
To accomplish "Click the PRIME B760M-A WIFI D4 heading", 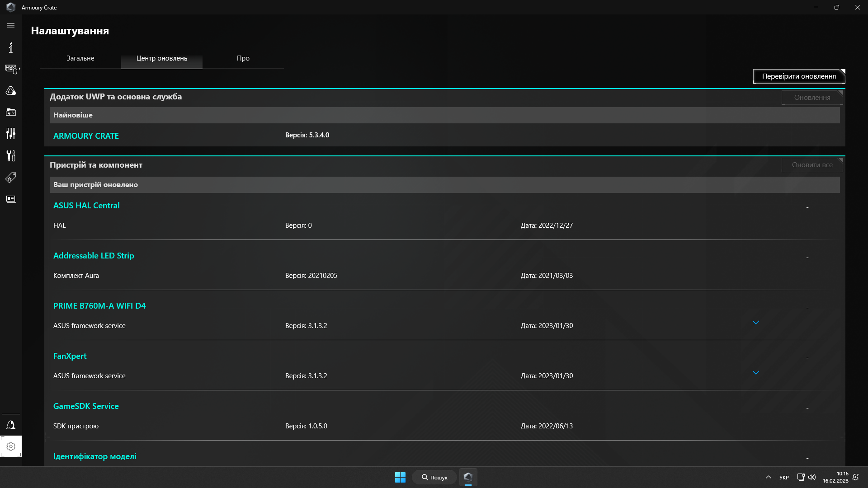I will [x=99, y=306].
